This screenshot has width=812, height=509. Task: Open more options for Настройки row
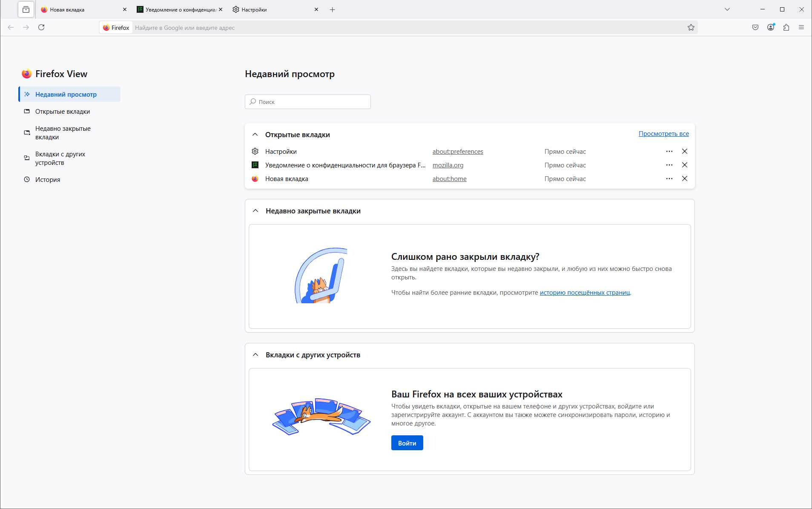(x=669, y=151)
